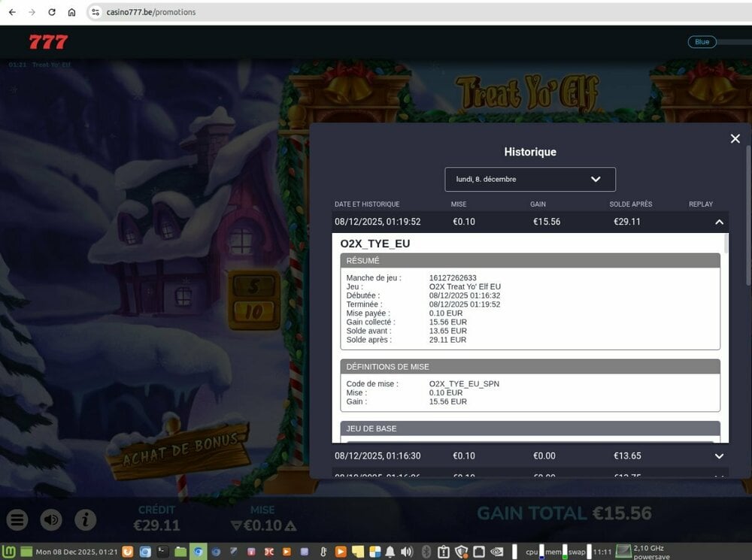
Task: Reload the browser page
Action: click(52, 12)
